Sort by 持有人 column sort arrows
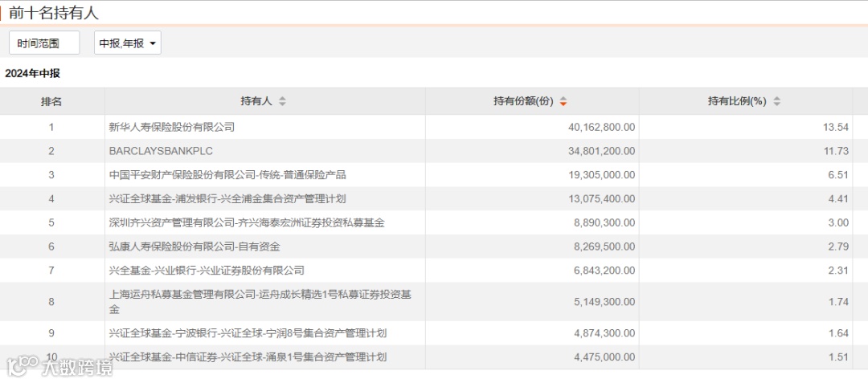868x383 pixels. (282, 102)
